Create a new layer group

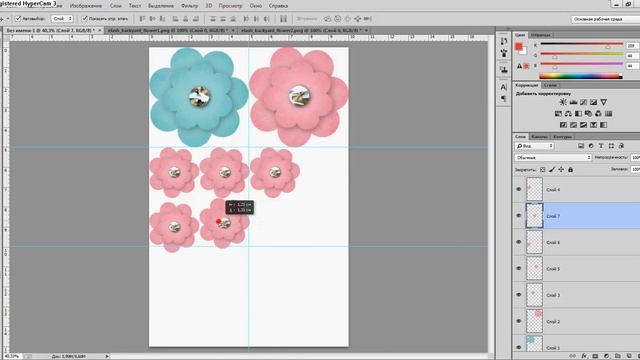point(618,356)
